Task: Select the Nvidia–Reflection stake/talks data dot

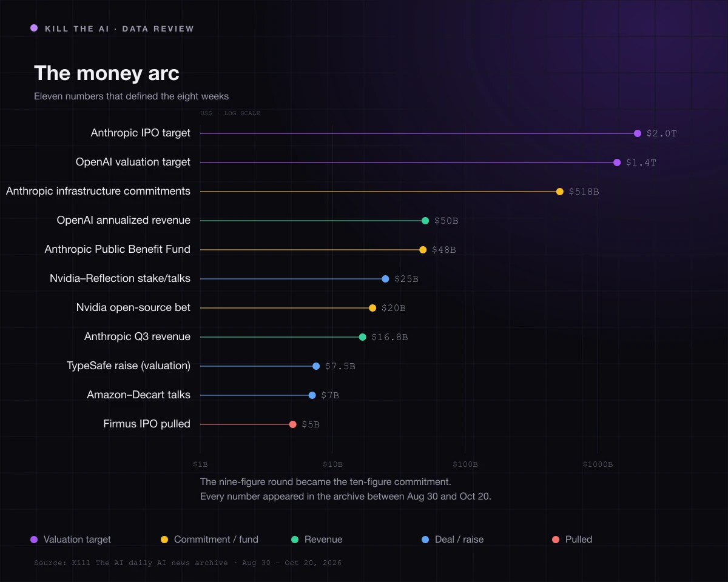Action: click(x=385, y=279)
